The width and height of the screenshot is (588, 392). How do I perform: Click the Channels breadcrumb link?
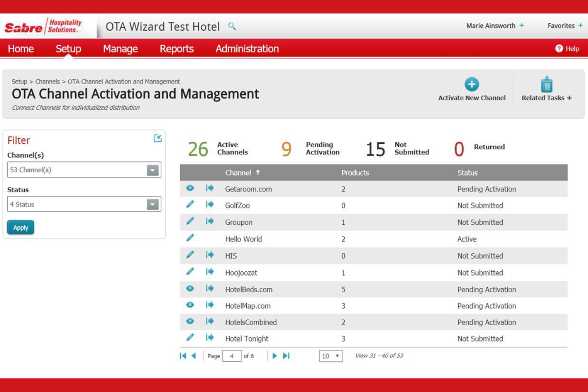click(47, 81)
